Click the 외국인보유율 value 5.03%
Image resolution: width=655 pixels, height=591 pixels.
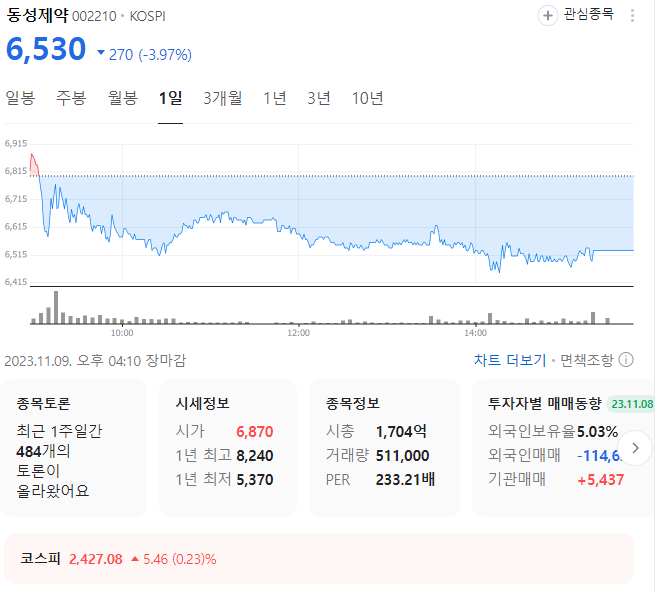pos(597,431)
